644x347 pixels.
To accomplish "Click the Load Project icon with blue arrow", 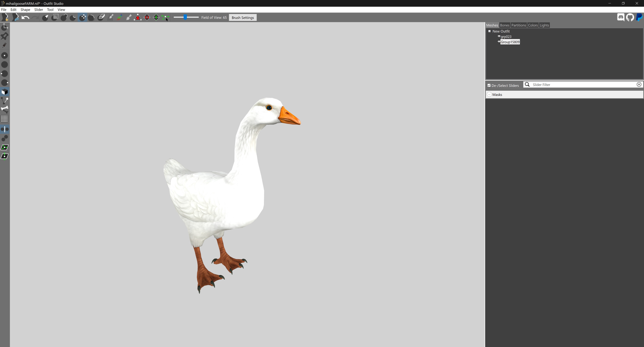I will tap(15, 17).
